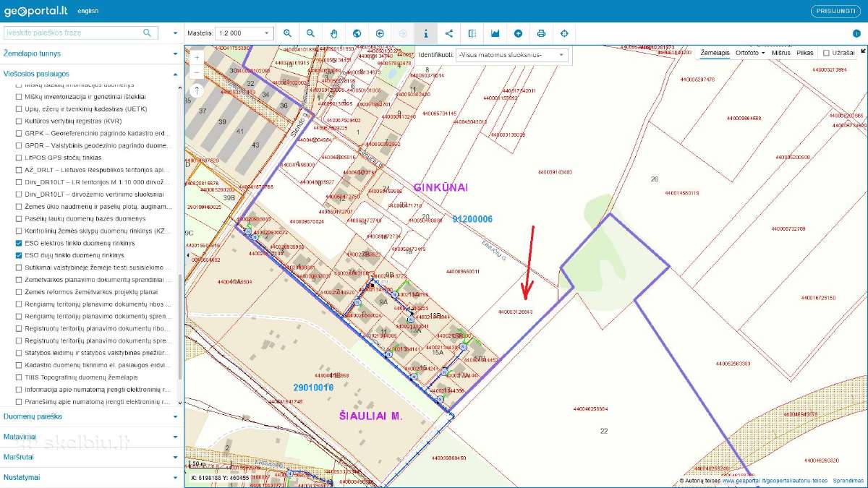Click the search magnifier icon
Image resolution: width=868 pixels, height=488 pixels.
[148, 33]
